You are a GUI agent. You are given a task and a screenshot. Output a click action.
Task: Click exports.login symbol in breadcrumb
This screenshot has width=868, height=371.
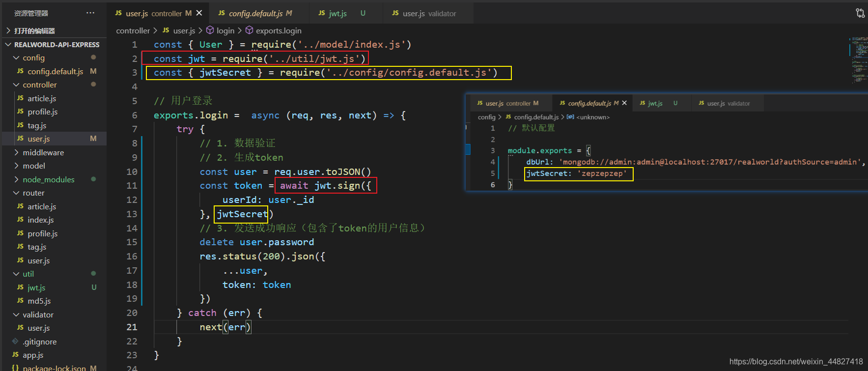pos(279,30)
